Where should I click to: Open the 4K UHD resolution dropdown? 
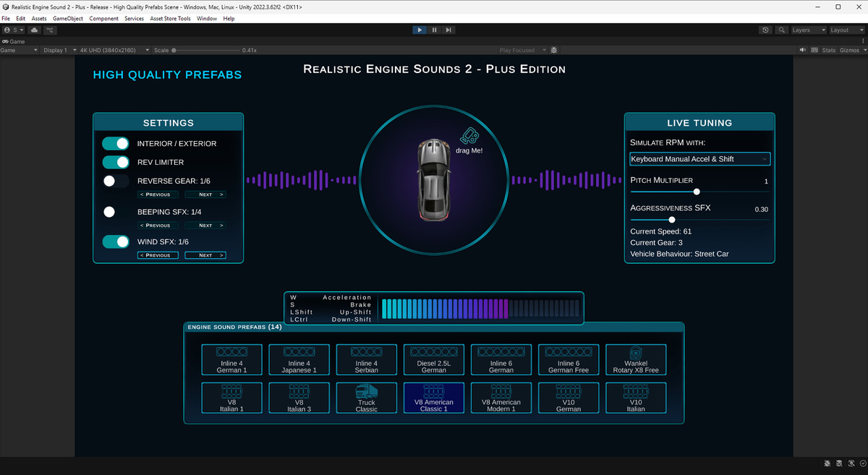pos(114,50)
